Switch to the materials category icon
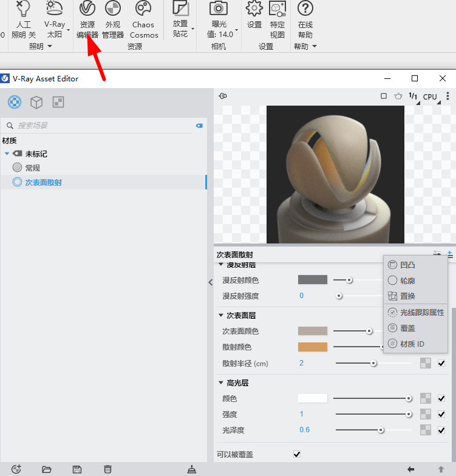 pos(15,102)
